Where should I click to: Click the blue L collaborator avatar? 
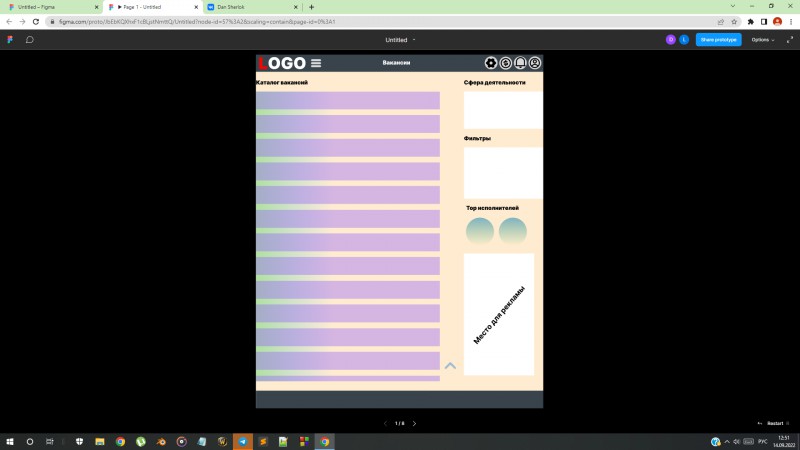pyautogui.click(x=684, y=39)
